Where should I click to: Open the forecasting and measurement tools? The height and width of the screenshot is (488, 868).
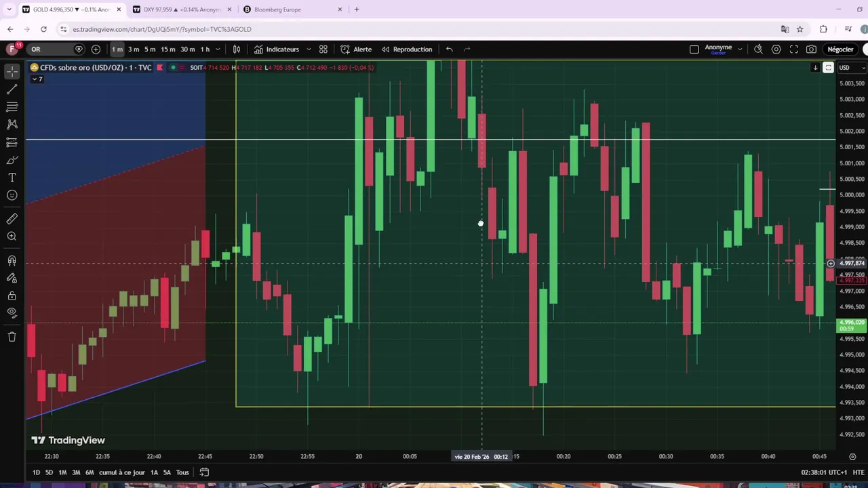tap(12, 142)
